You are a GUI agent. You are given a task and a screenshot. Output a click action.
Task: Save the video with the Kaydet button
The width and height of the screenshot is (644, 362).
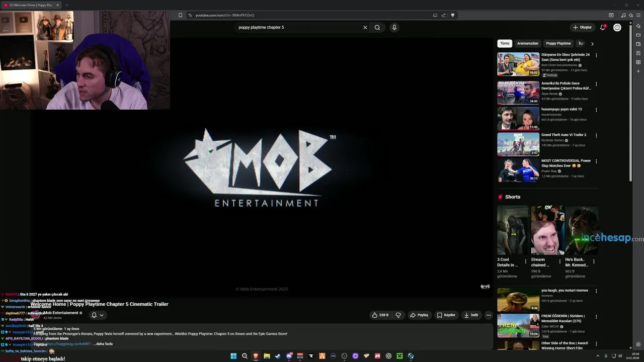[446, 315]
